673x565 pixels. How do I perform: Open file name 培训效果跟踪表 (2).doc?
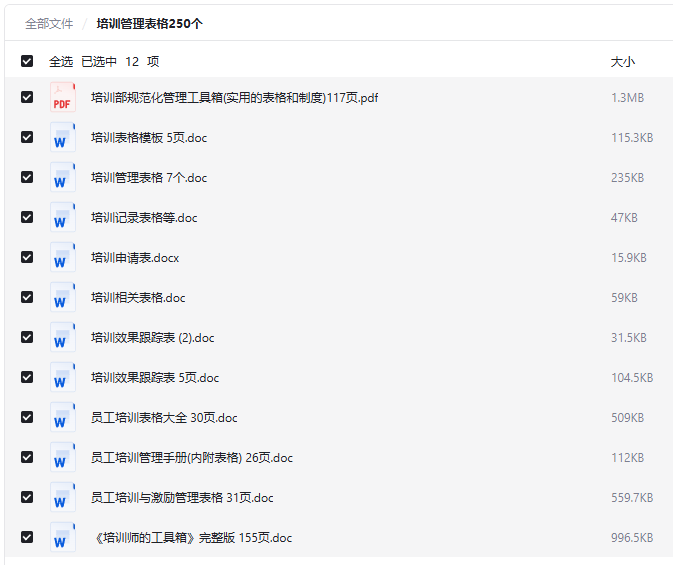pos(152,337)
